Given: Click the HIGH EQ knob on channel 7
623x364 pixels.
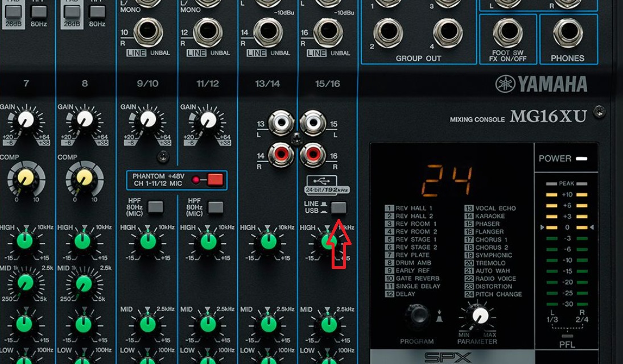Looking at the screenshot, I should 25,241.
